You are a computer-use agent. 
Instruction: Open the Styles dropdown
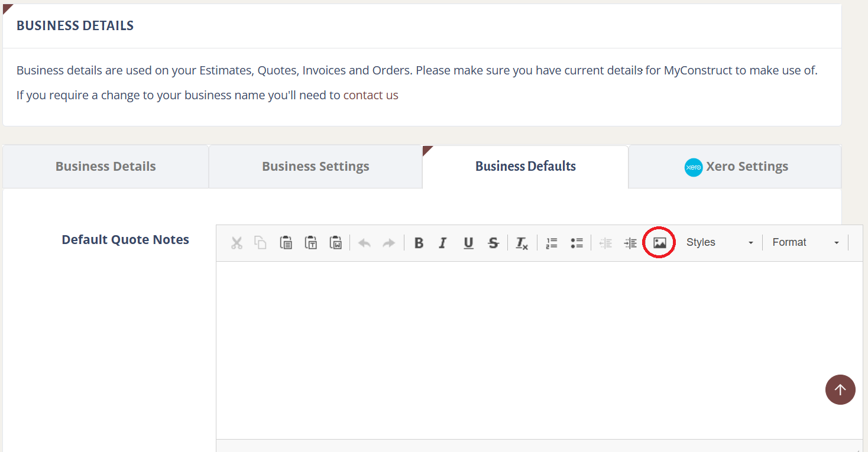(720, 243)
